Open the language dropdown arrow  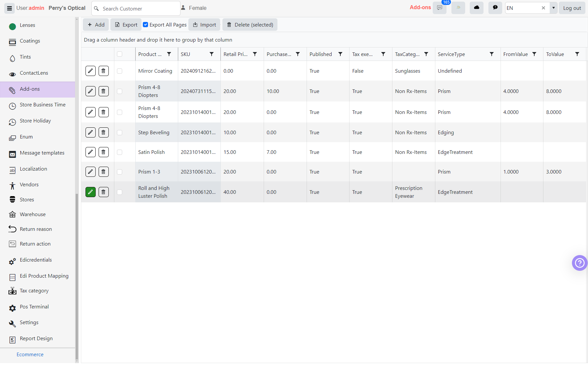click(x=554, y=8)
